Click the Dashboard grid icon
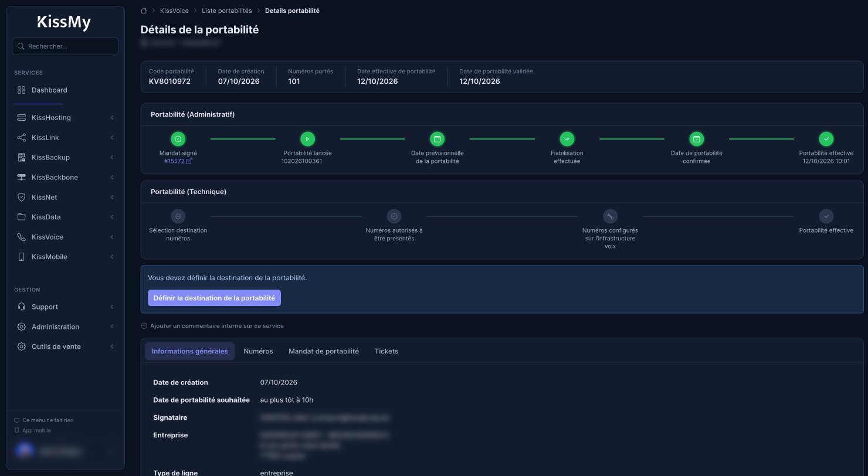The image size is (868, 476). (22, 90)
